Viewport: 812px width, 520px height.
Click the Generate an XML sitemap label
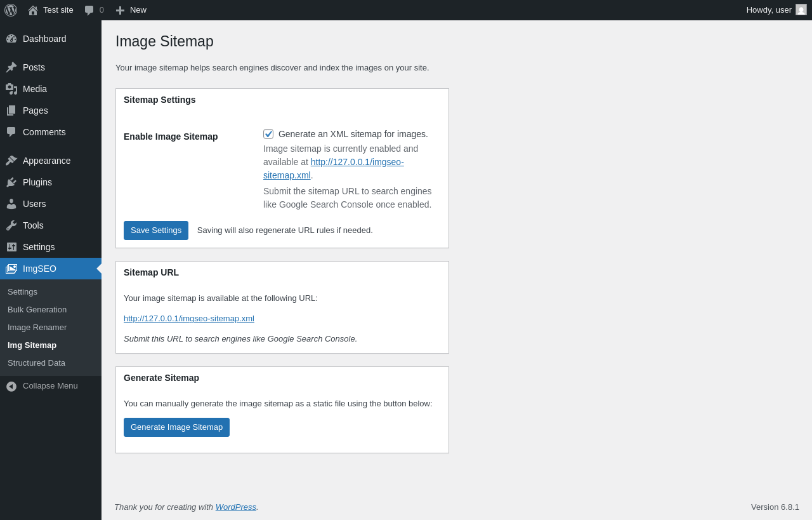353,134
